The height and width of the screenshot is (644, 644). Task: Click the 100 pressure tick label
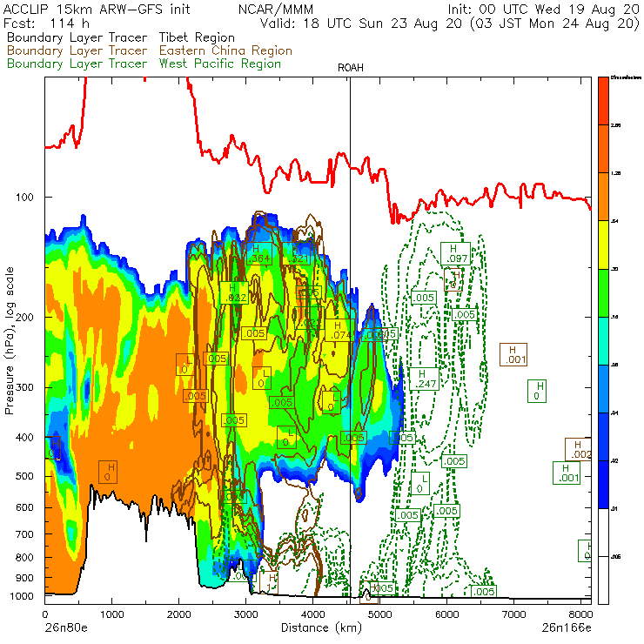point(24,198)
